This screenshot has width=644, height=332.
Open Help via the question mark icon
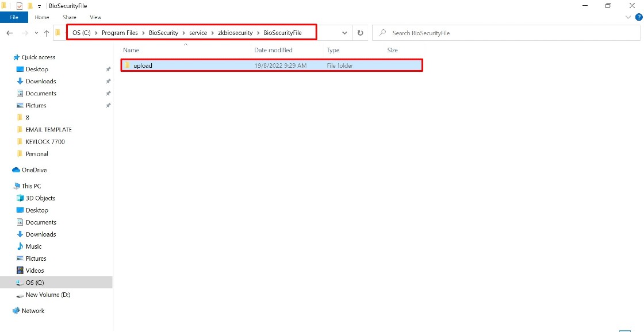639,17
